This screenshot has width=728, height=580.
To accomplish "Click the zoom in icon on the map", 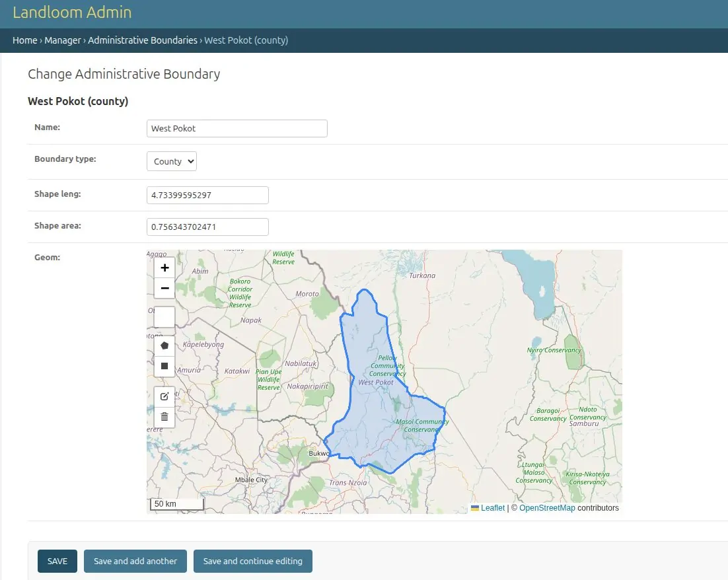I will [164, 268].
